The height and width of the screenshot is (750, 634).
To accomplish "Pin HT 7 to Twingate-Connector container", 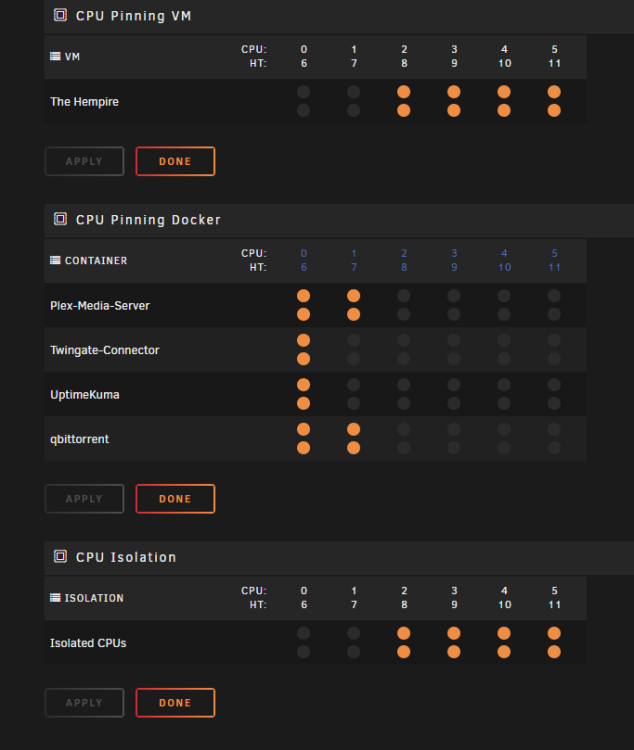I will [x=354, y=359].
